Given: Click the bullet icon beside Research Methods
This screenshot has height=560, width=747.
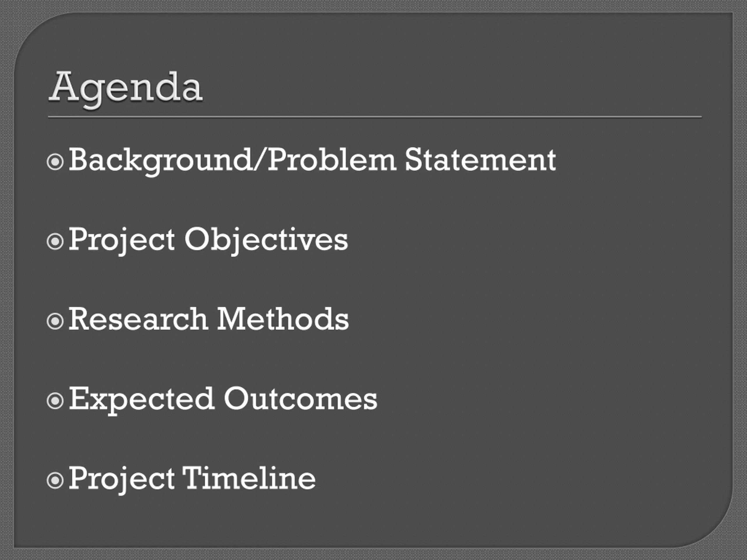Looking at the screenshot, I should (x=55, y=321).
